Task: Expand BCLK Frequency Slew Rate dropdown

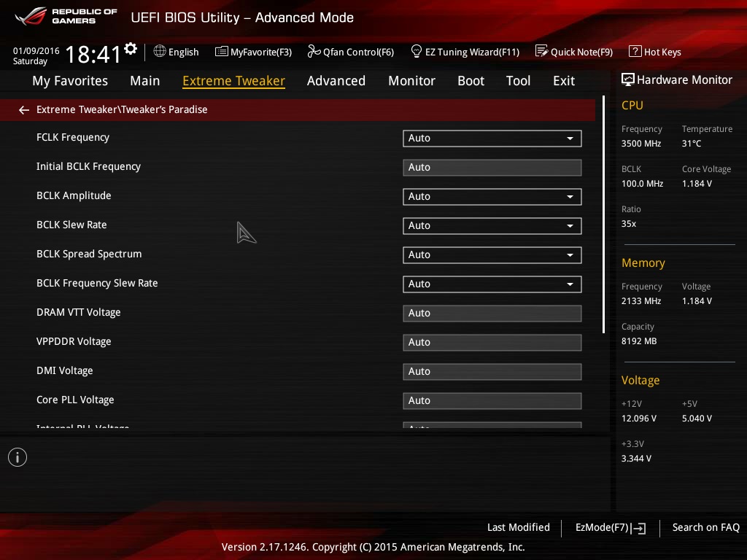Action: [x=492, y=284]
